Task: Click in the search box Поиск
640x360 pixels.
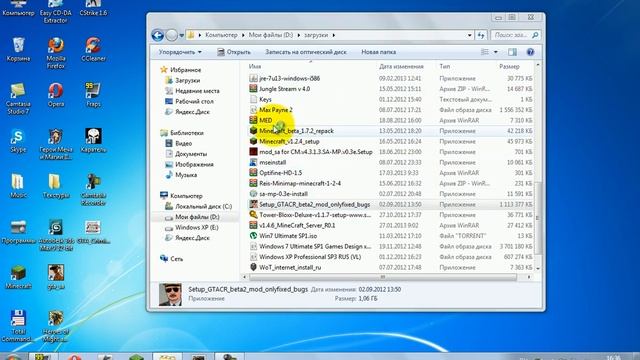Action: pos(516,35)
